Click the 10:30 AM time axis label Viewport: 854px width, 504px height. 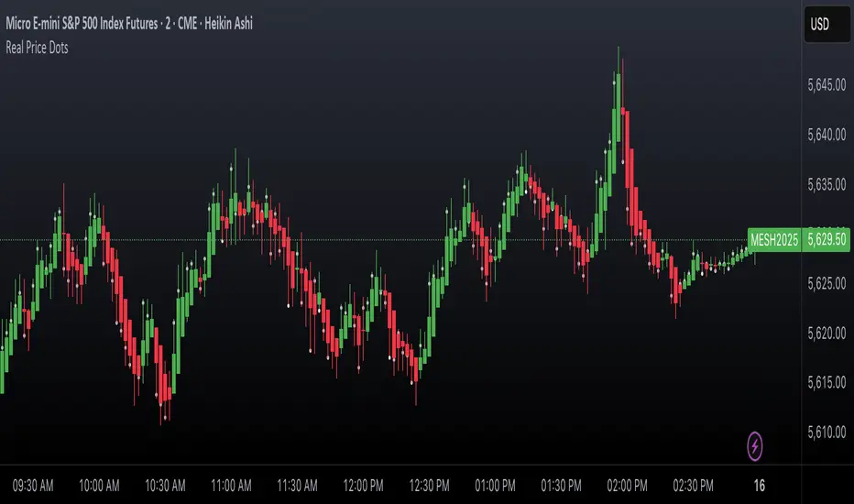(x=165, y=486)
